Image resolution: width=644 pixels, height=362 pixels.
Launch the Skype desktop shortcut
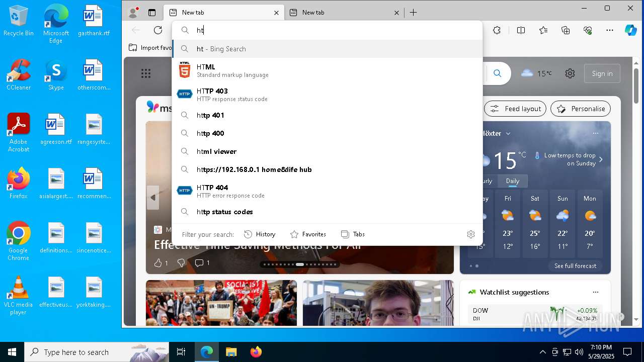(x=56, y=75)
